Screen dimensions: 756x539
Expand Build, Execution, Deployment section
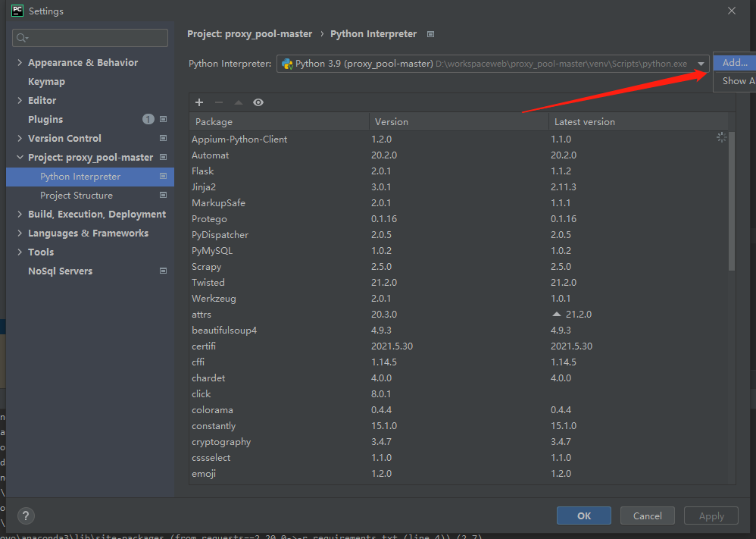click(20, 214)
